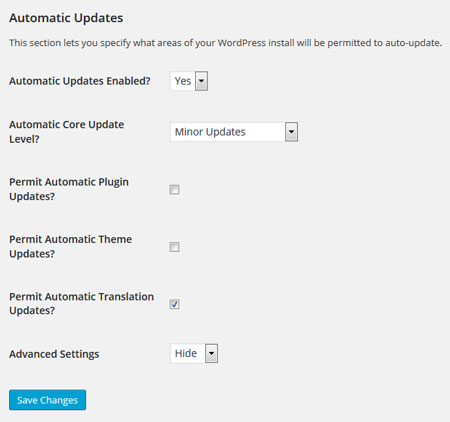This screenshot has width=450, height=422.
Task: Click the Permit Automatic Theme Updates? label
Action: [x=70, y=246]
